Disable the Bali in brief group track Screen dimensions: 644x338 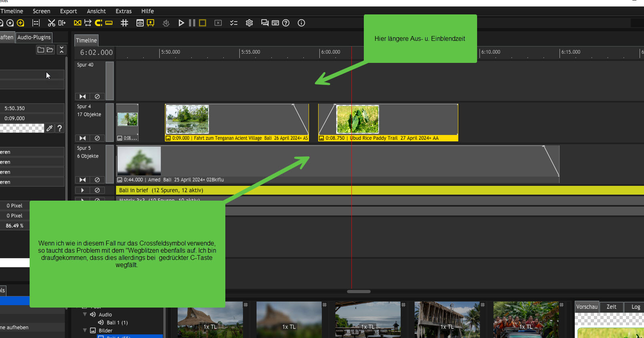(x=97, y=190)
